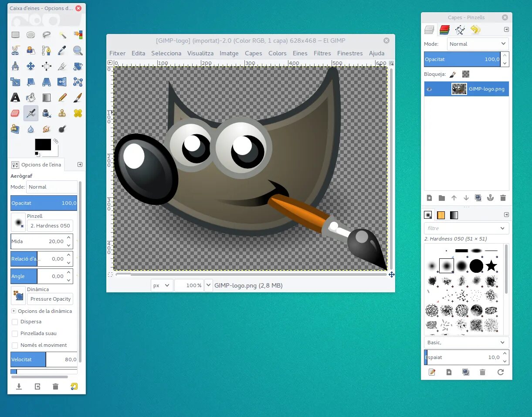Select the Cage Transform tool
532x417 pixels.
(x=78, y=82)
